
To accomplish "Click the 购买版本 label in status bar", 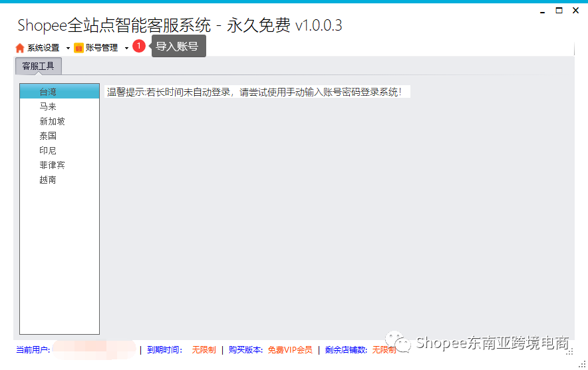I will pyautogui.click(x=246, y=350).
